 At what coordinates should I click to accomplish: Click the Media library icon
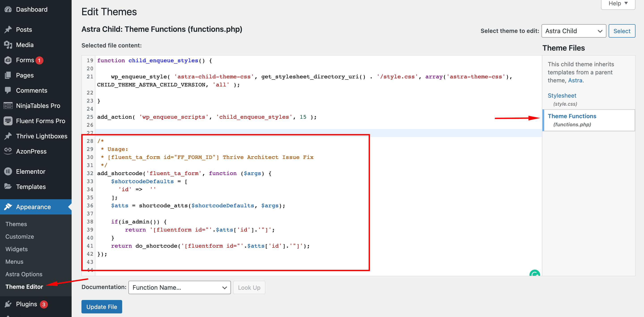point(8,45)
